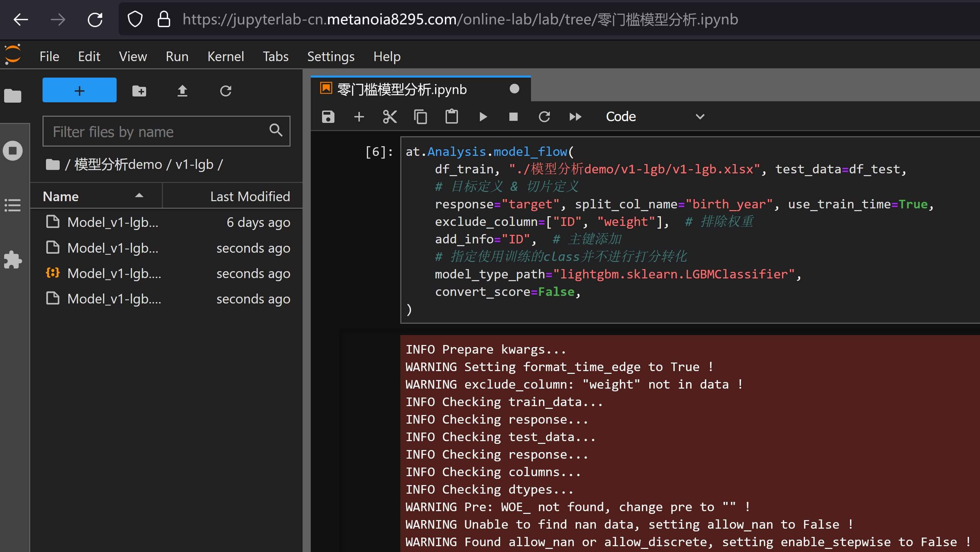Insert a new cell below
Viewport: 980px width, 552px height.
359,116
